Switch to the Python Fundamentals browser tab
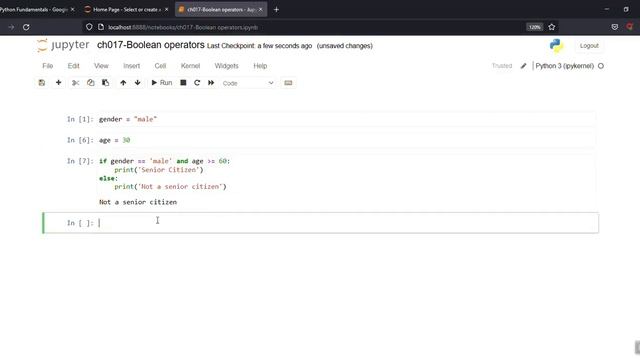Viewport: 640px width, 360px height. pyautogui.click(x=33, y=9)
